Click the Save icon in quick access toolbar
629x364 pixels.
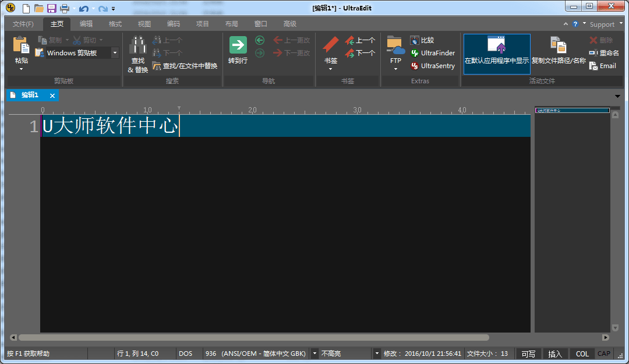(51, 8)
